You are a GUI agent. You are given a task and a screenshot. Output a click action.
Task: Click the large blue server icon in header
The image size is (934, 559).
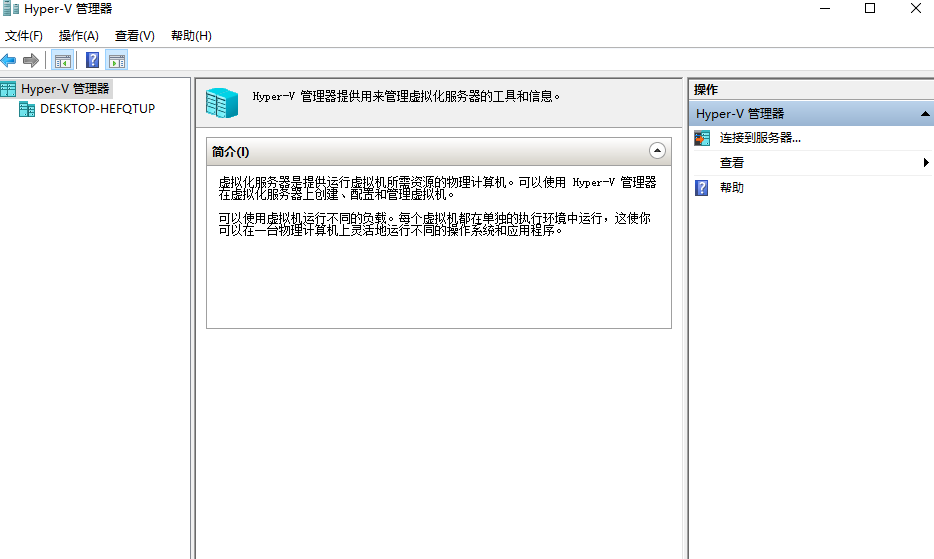[222, 103]
